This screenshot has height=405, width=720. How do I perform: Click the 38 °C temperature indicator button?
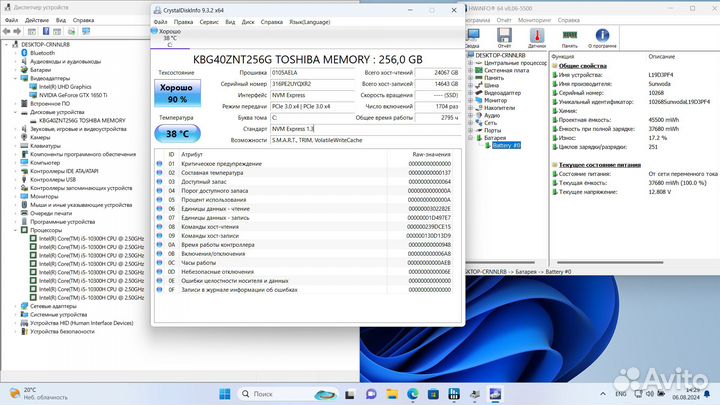pyautogui.click(x=177, y=134)
